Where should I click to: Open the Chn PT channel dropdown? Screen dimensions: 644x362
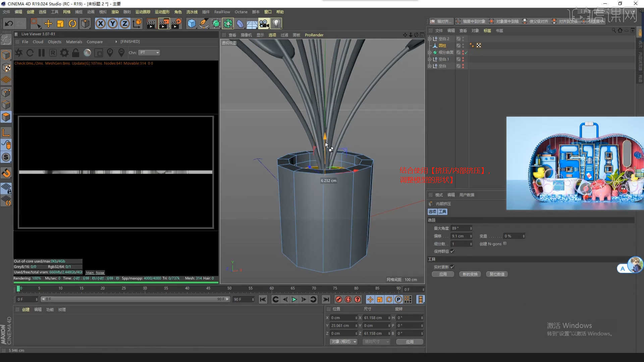point(149,53)
